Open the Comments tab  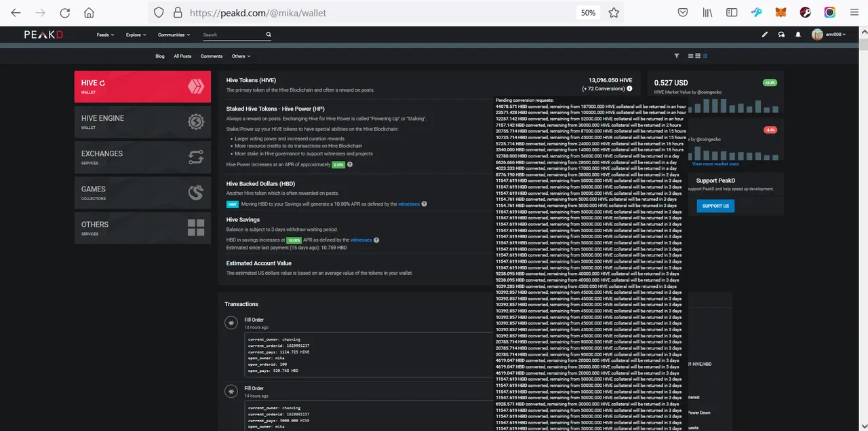[212, 56]
